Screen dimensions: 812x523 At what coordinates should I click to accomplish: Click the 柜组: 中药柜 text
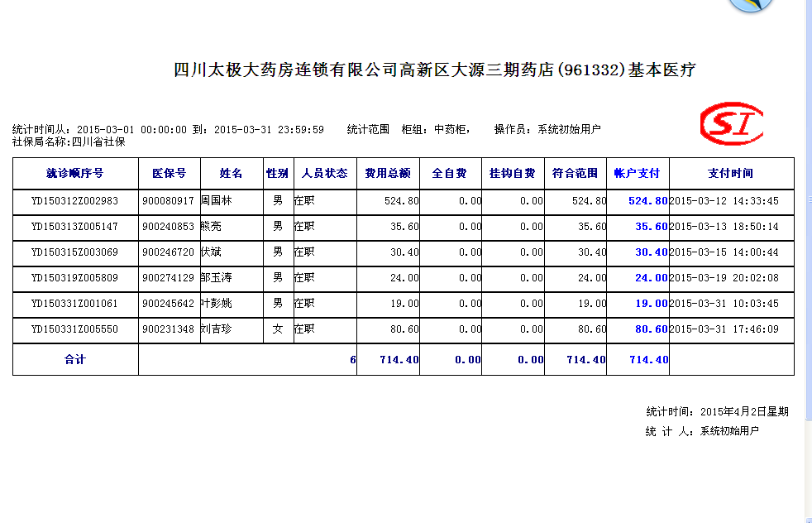point(436,129)
